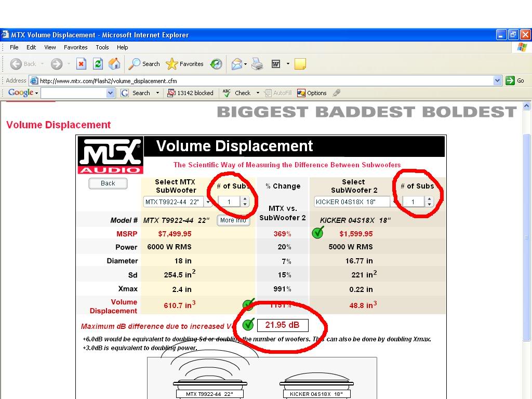The height and width of the screenshot is (399, 532).
Task: Click the 610.7 in3 displacement value
Action: pos(179,304)
